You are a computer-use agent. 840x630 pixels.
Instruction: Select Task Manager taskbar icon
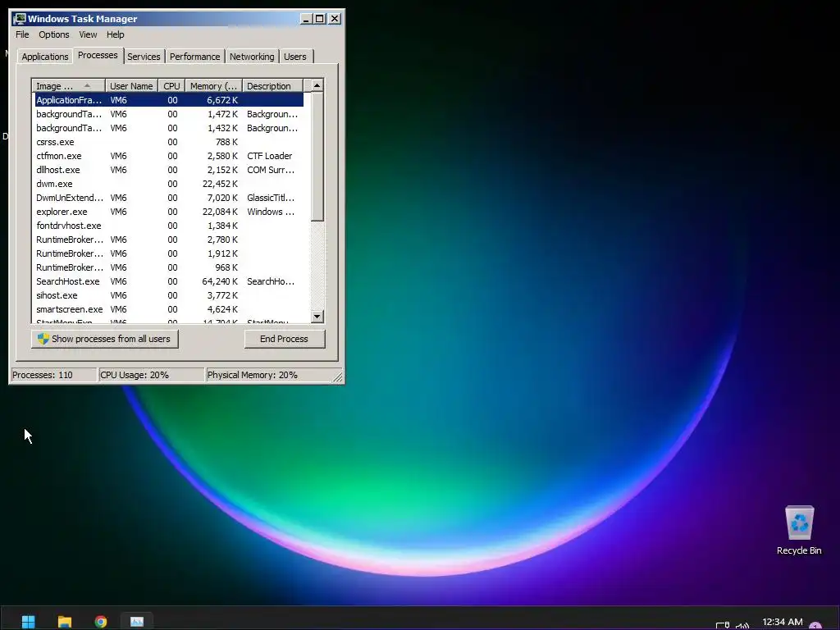pos(137,622)
